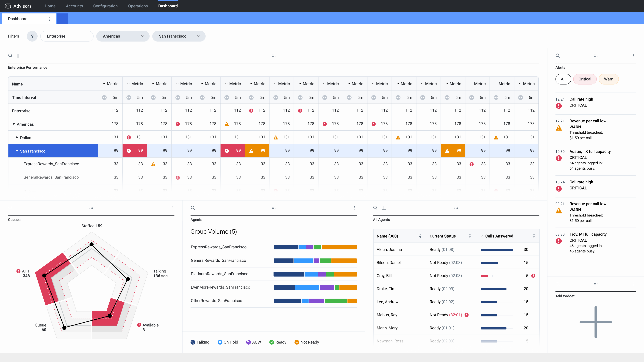644x362 pixels.
Task: Expand the Dallas row
Action: [x=17, y=138]
